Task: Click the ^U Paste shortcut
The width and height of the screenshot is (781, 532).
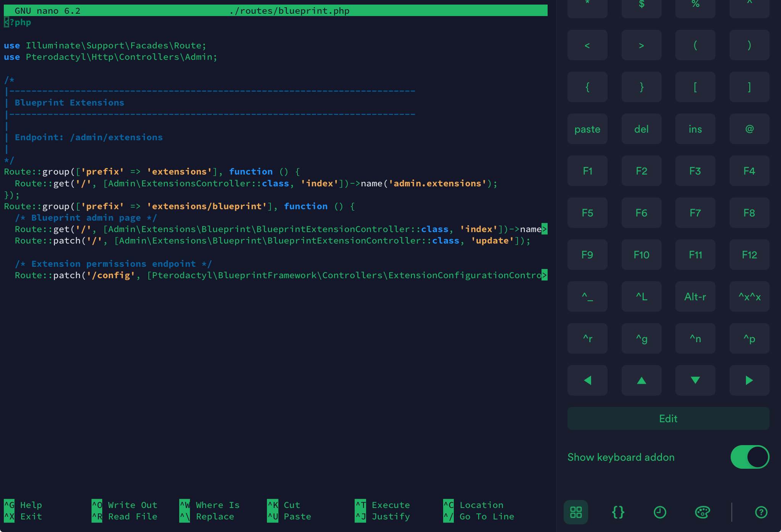Action: coord(289,516)
